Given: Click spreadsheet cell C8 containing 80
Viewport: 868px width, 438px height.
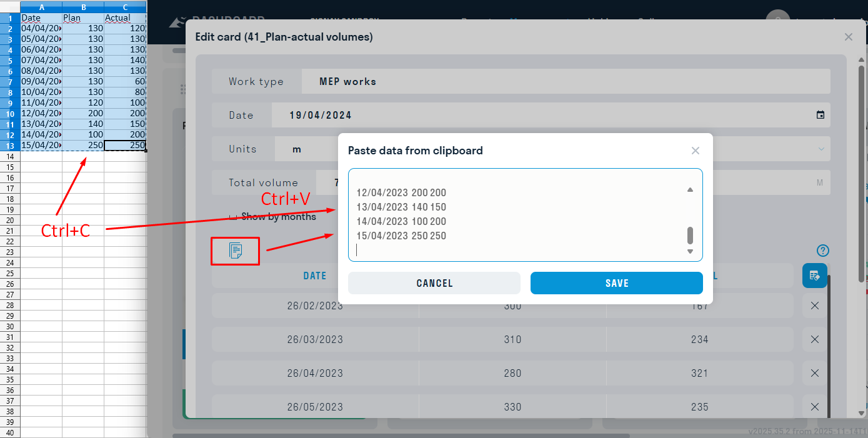Looking at the screenshot, I should (x=125, y=92).
